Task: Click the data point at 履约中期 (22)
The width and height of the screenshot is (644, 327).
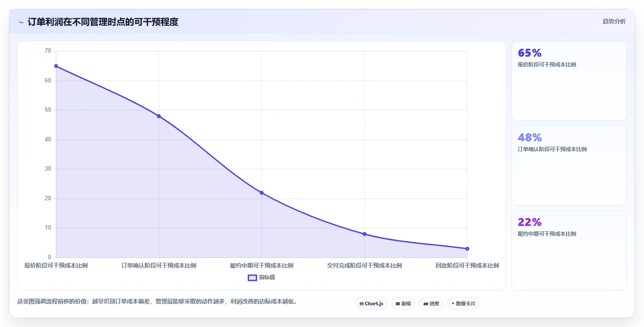Action: point(262,193)
